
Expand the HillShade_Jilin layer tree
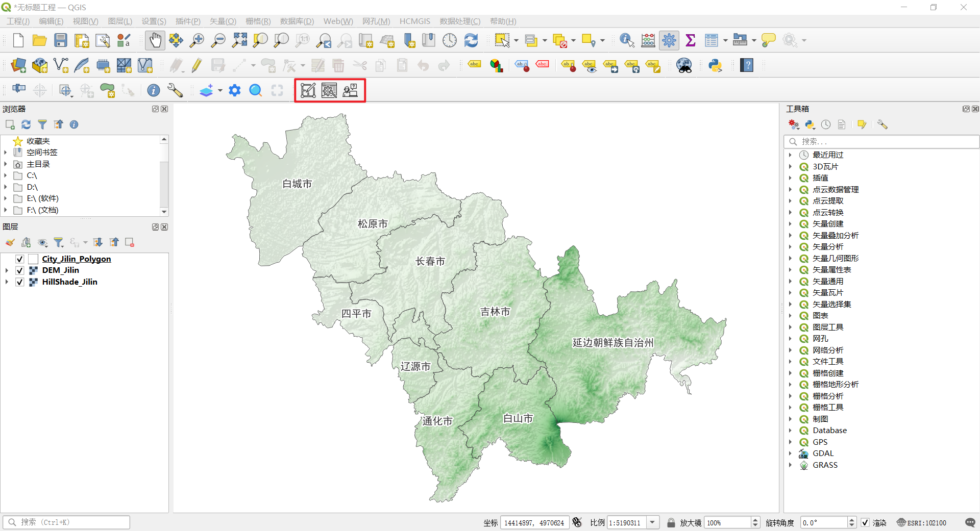tap(7, 282)
